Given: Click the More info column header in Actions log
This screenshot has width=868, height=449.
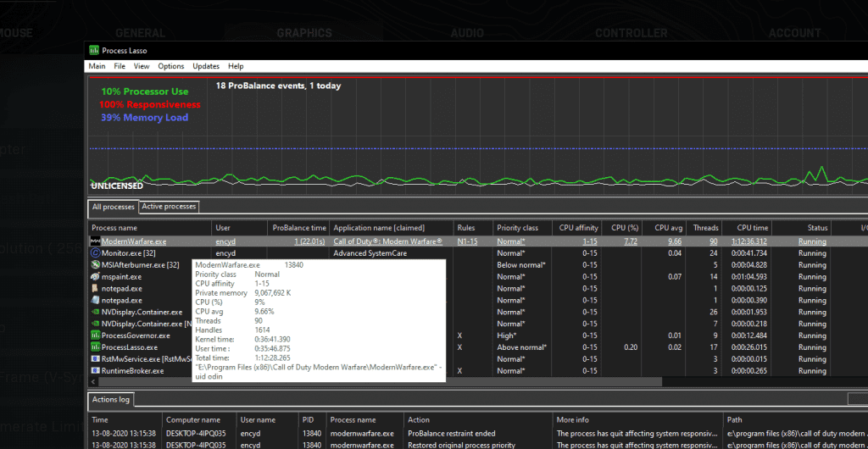Looking at the screenshot, I should 638,419.
